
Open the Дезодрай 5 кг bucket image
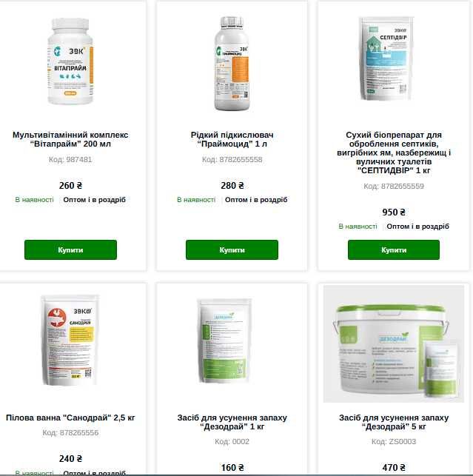(x=394, y=343)
